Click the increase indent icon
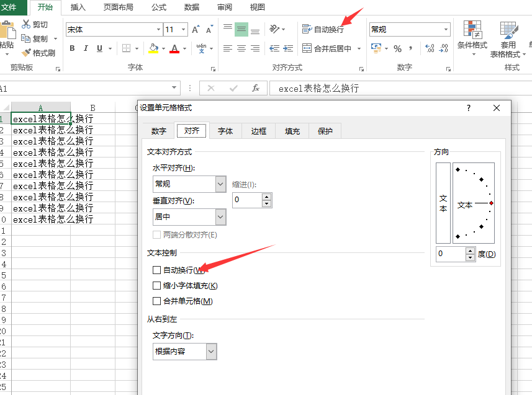The width and height of the screenshot is (532, 395). pyautogui.click(x=288, y=48)
